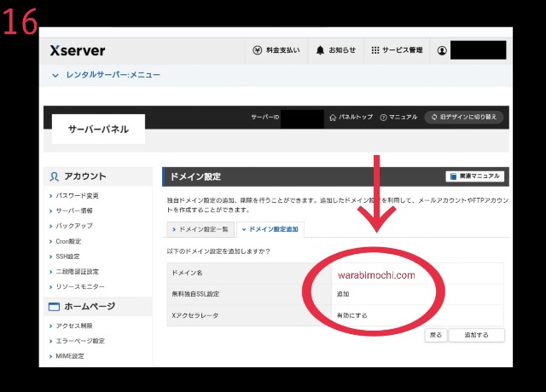Viewport: 546px width, 392px height.
Task: Click the アカウント section header
Action: (98, 176)
